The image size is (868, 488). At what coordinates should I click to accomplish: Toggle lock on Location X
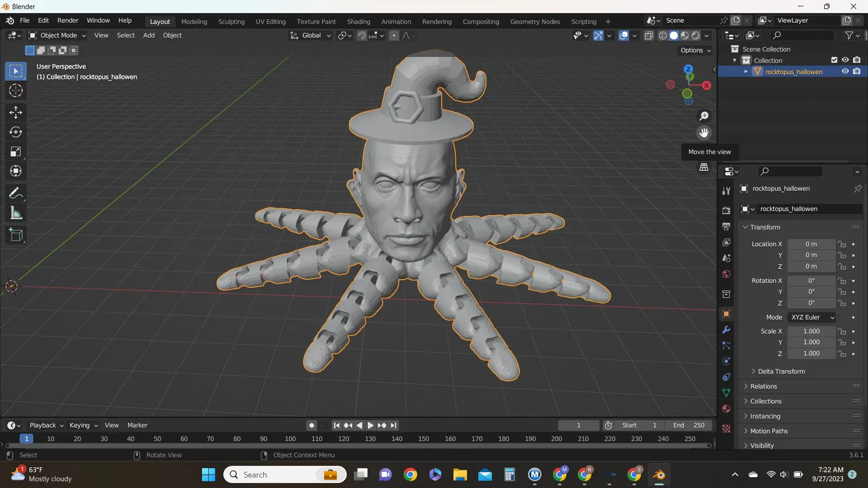tap(842, 244)
